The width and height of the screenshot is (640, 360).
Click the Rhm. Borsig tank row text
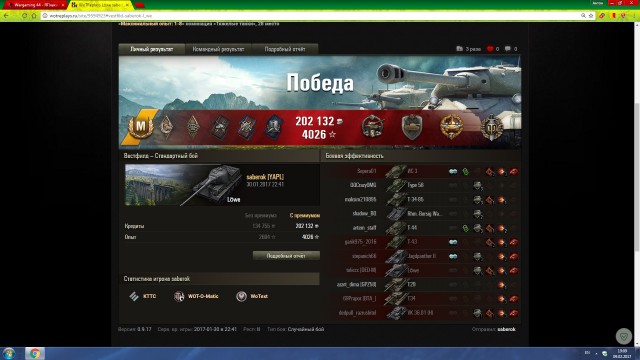click(424, 214)
